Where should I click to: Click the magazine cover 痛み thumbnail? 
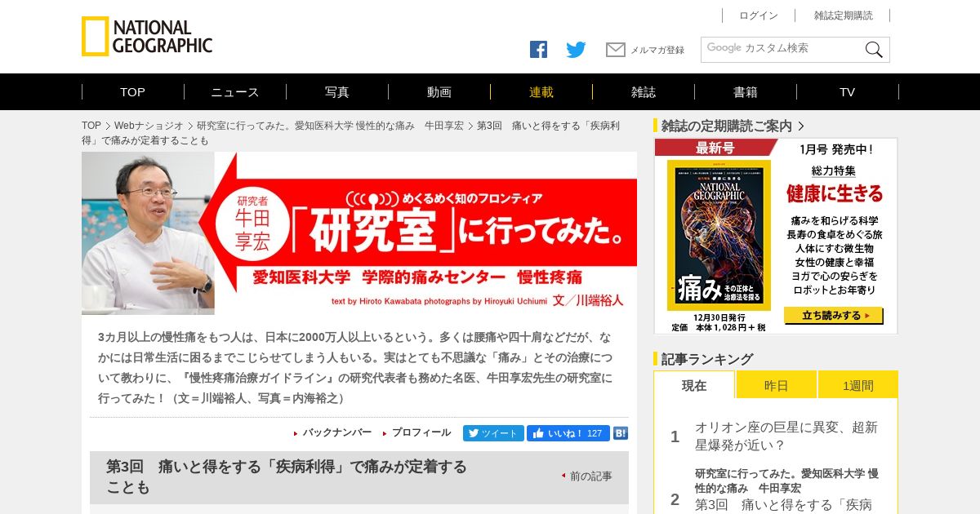click(719, 235)
